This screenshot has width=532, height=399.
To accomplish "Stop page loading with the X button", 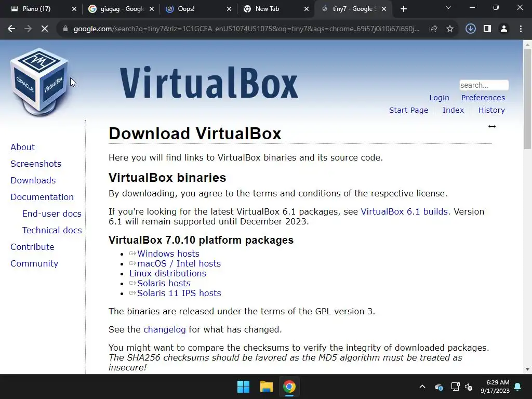I will pyautogui.click(x=45, y=29).
